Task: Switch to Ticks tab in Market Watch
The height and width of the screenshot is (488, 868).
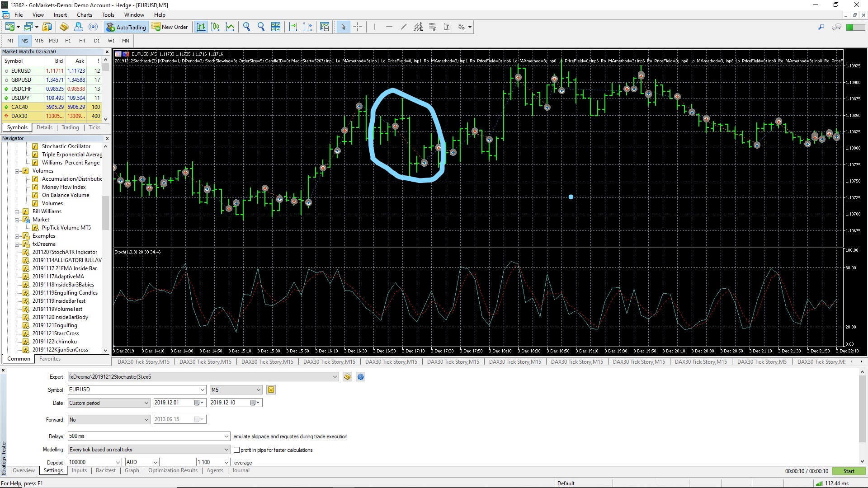Action: click(94, 127)
